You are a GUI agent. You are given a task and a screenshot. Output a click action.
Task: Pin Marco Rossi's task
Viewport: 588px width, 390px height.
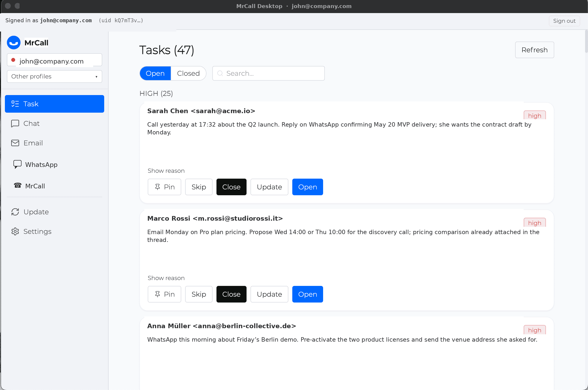[x=164, y=294]
